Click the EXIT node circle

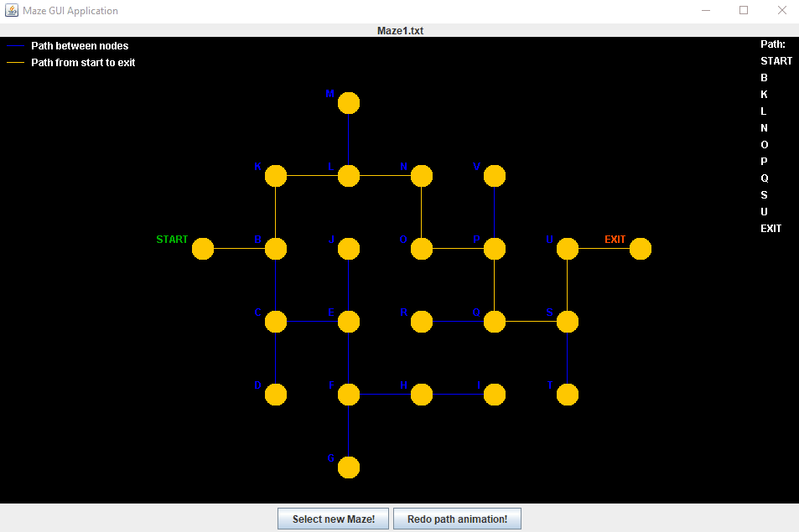[x=640, y=249]
